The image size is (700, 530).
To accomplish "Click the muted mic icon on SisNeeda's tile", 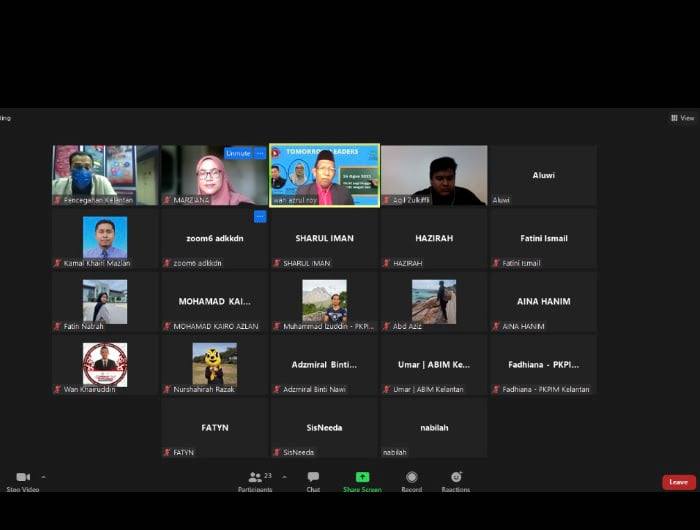I will tap(277, 452).
